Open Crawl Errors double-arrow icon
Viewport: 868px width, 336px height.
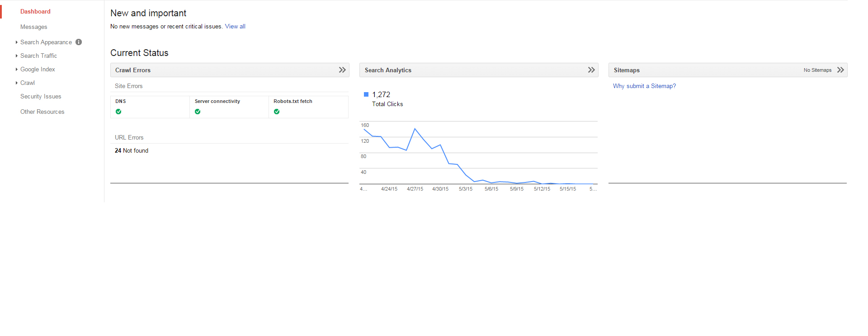[x=342, y=70]
